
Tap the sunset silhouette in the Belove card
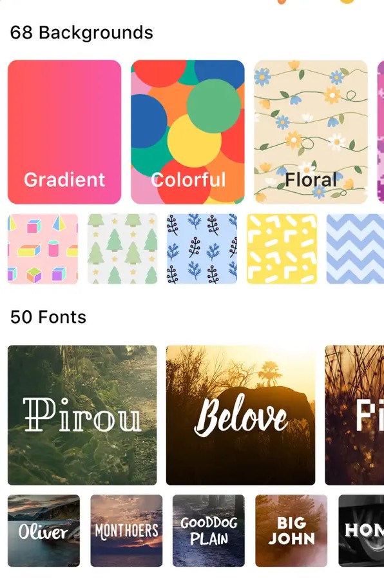[269, 373]
